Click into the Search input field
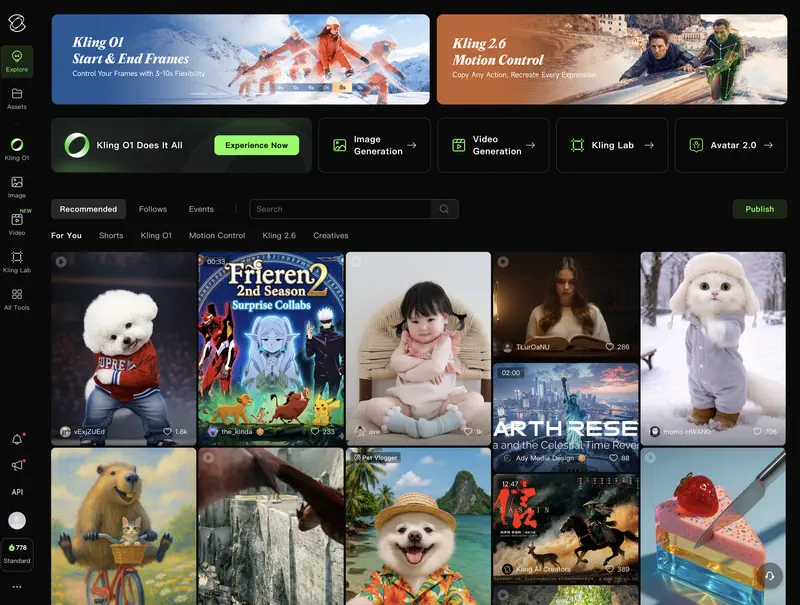This screenshot has height=605, width=800. [x=340, y=209]
